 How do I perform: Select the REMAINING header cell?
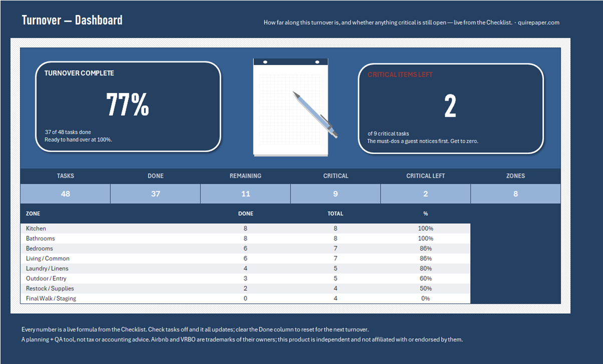[245, 176]
